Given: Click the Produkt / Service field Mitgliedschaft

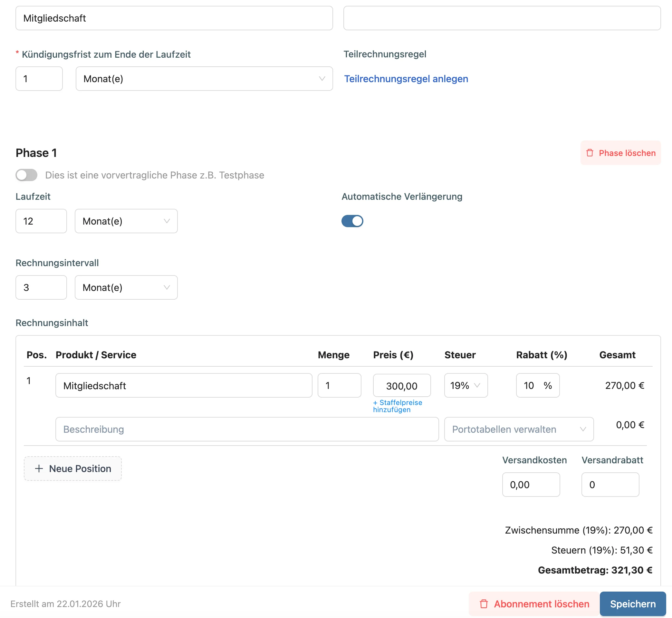Looking at the screenshot, I should [184, 385].
